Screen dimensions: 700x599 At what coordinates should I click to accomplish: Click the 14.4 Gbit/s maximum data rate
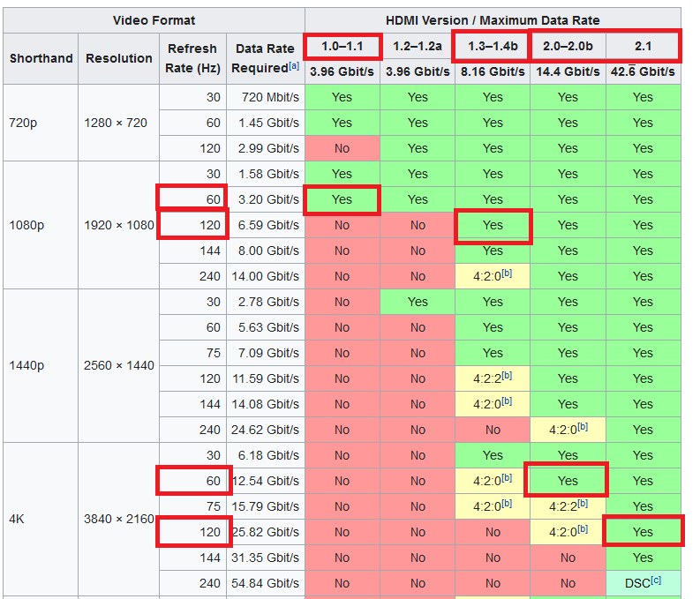[568, 71]
